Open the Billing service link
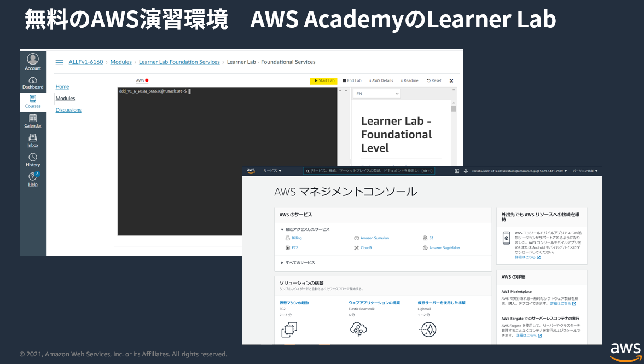Viewport: 644px width, 364px height. 297,238
